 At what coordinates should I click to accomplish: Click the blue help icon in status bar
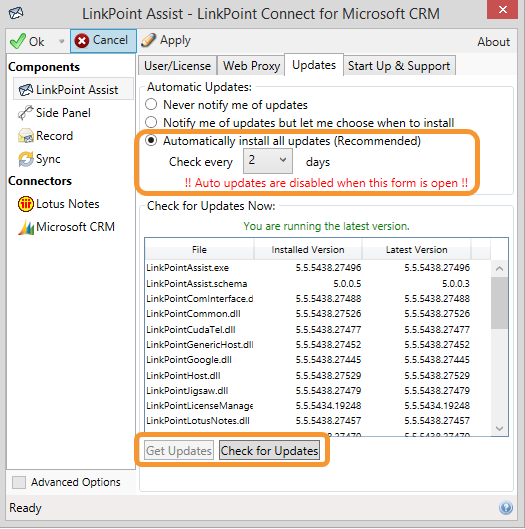[506, 508]
